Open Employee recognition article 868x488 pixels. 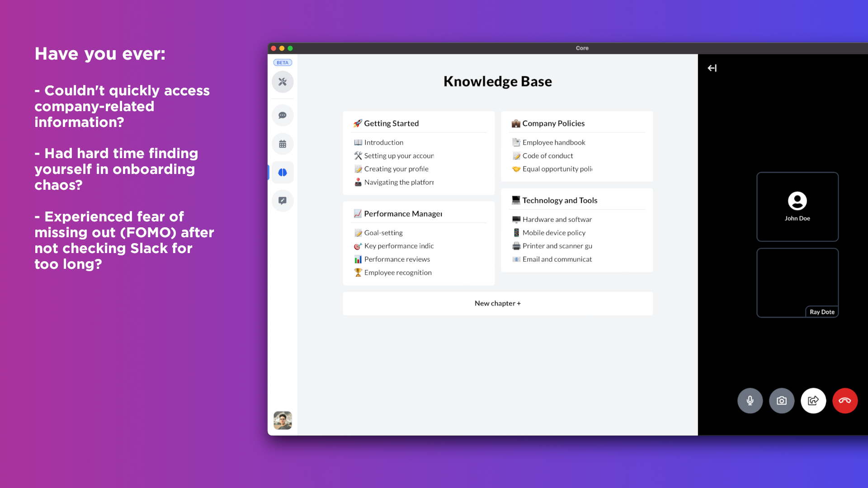392,272
